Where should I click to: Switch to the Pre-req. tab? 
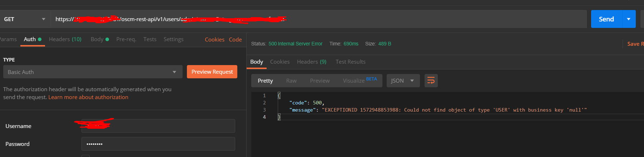point(126,39)
